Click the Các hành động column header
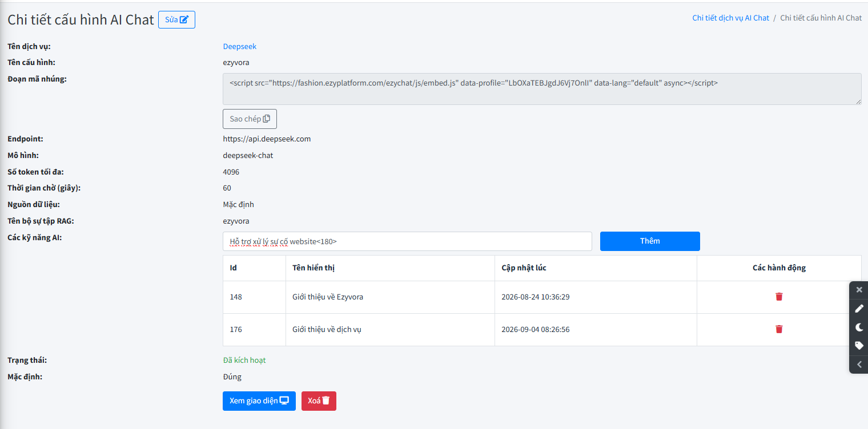This screenshot has height=429, width=868. click(x=779, y=268)
